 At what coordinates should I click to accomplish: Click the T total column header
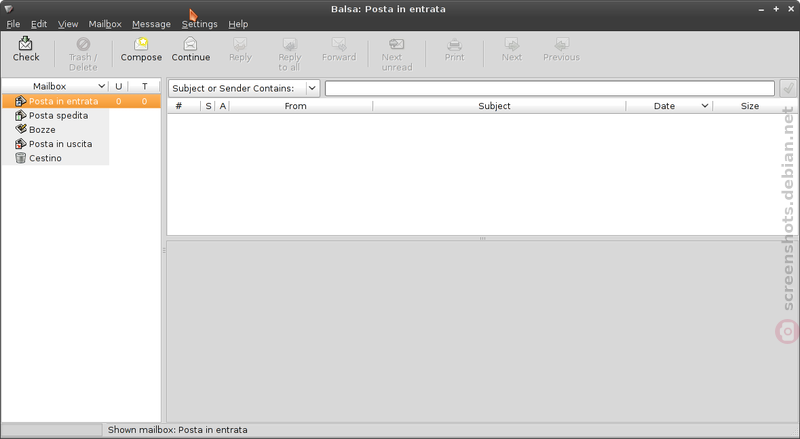click(144, 86)
